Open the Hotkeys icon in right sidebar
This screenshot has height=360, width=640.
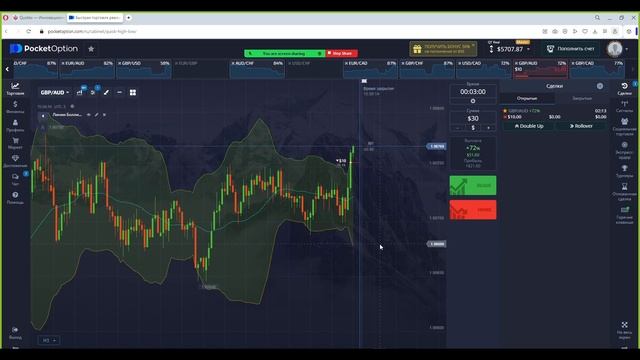point(624,215)
